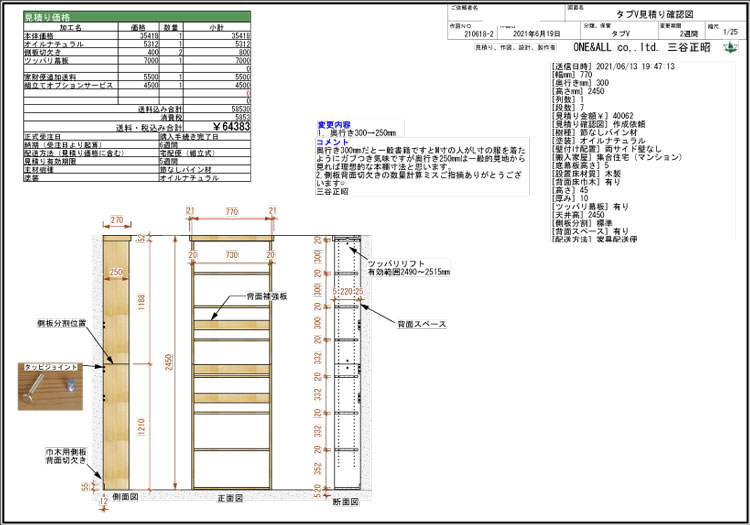Click the 送料・税込み合計 label
The height and width of the screenshot is (525, 750).
[149, 128]
